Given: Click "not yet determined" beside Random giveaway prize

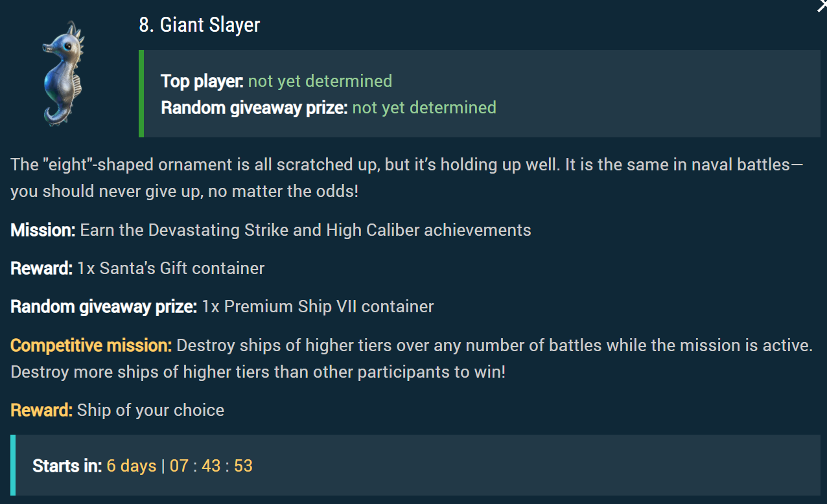Looking at the screenshot, I should tap(424, 108).
